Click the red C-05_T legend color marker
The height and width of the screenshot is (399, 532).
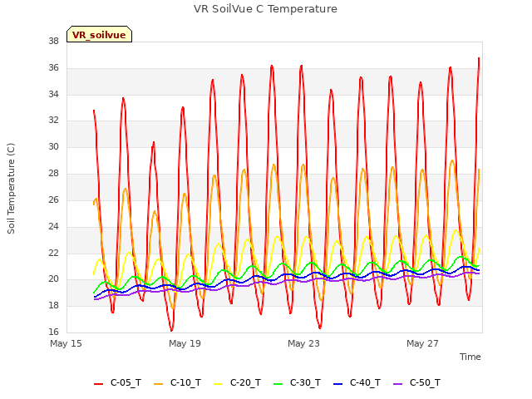point(98,384)
